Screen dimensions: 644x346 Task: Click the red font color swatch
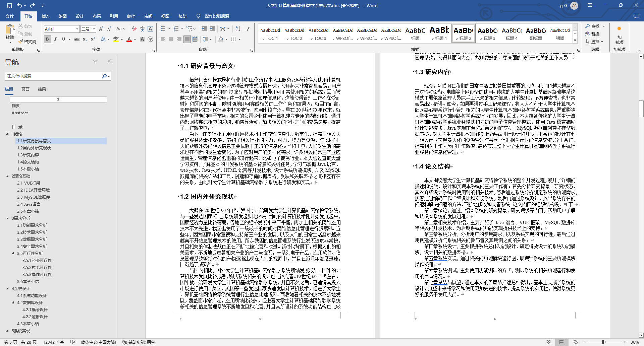(x=129, y=40)
